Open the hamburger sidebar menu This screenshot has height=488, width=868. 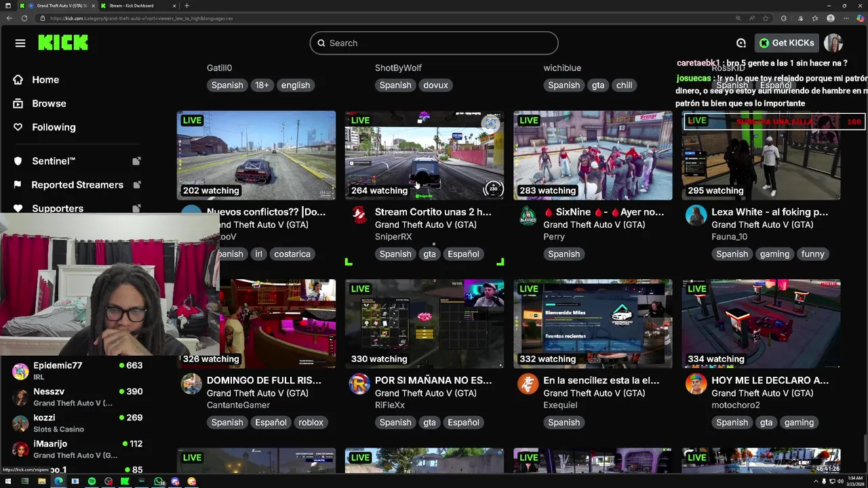pos(20,43)
